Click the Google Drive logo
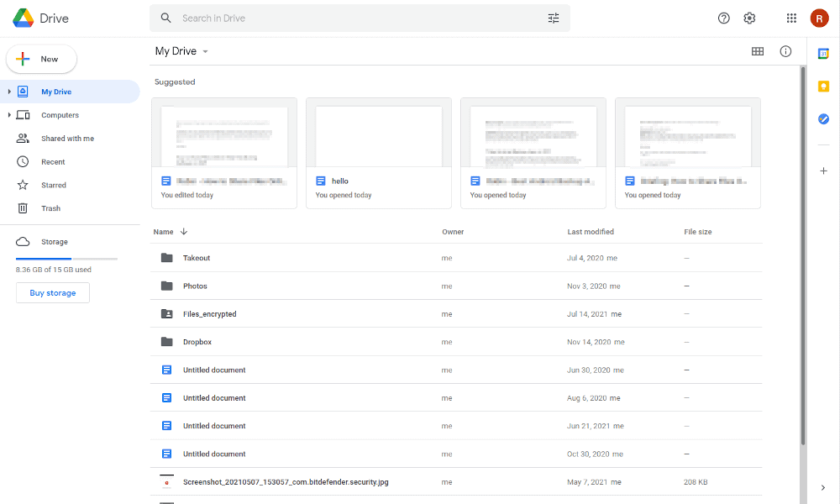 pyautogui.click(x=23, y=18)
